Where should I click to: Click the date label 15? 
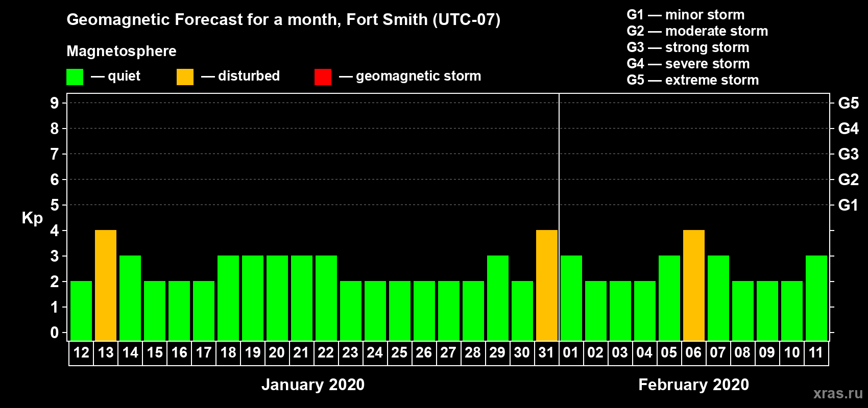click(155, 353)
